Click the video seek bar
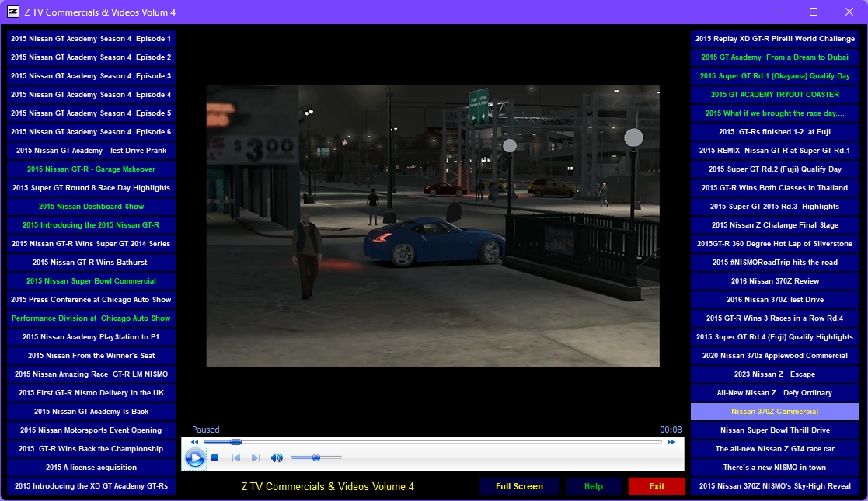 click(x=433, y=442)
